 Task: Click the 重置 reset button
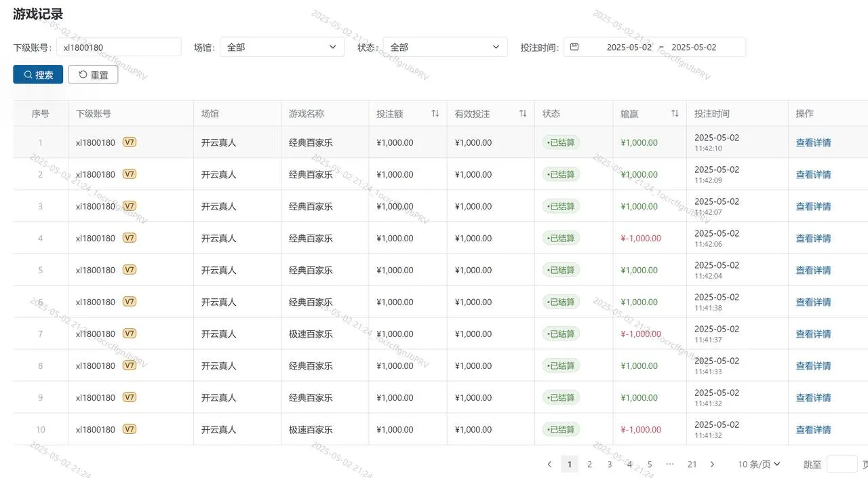[x=93, y=74]
